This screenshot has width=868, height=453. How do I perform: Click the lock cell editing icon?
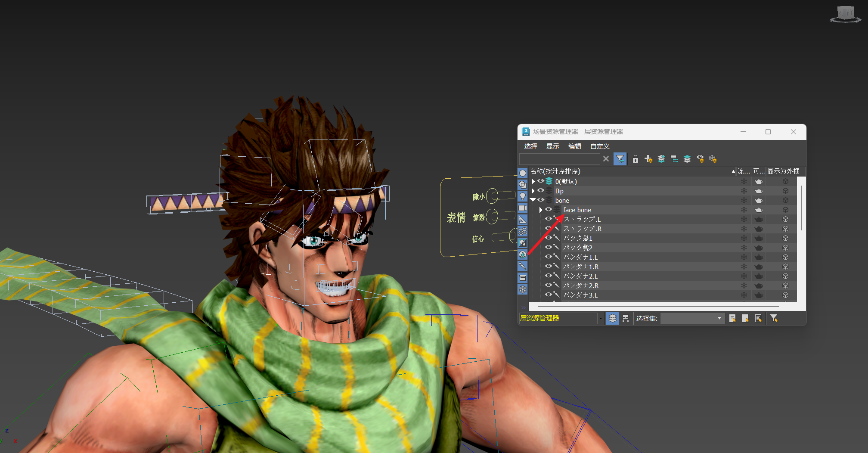pyautogui.click(x=635, y=159)
